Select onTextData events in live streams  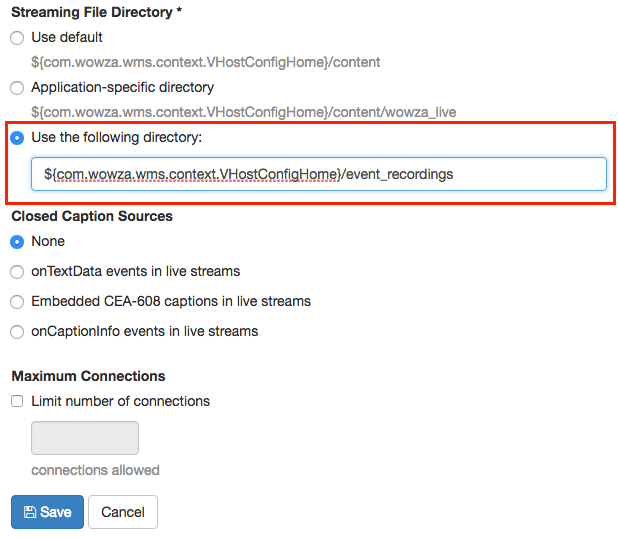(17, 272)
